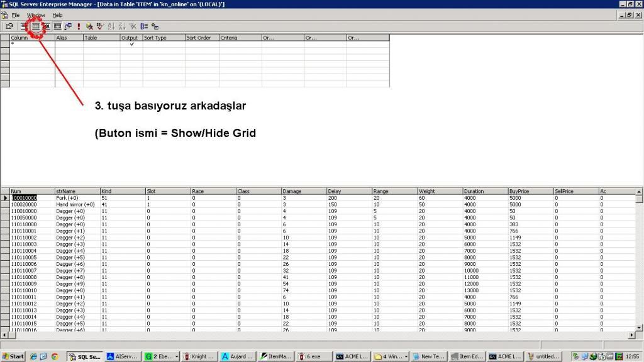Click the Show/Hide Grid pane toolbar icon
The image size is (644, 362).
coord(36,26)
